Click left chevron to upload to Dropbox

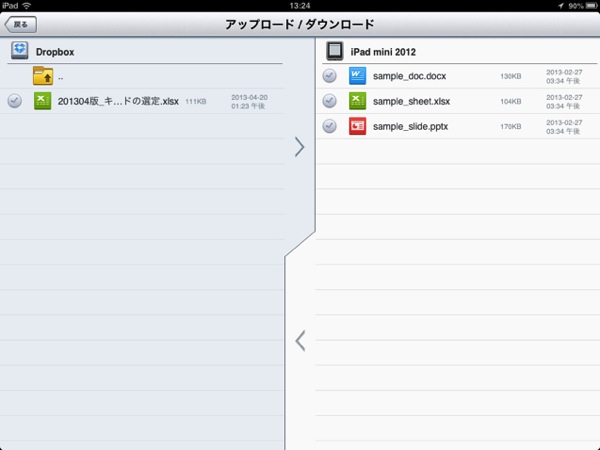tap(300, 341)
